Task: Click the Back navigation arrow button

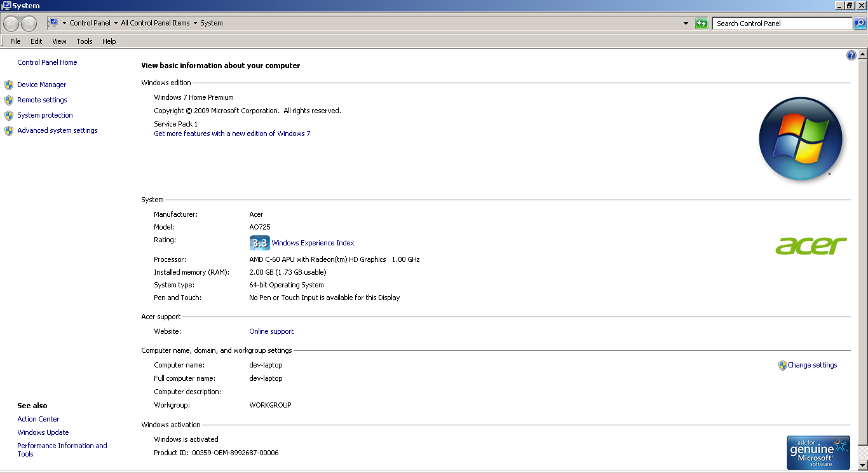Action: (x=11, y=24)
